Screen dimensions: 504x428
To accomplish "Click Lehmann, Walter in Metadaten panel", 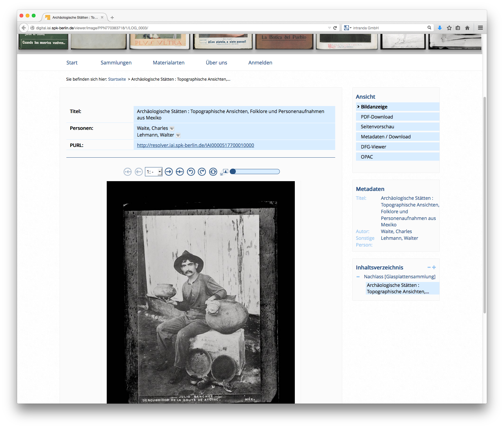I will (x=399, y=238).
